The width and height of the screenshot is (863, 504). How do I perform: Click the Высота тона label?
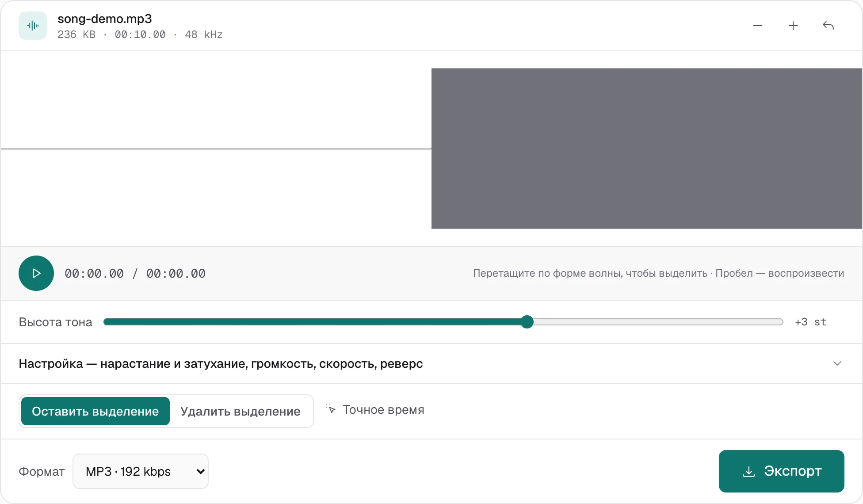tap(56, 322)
